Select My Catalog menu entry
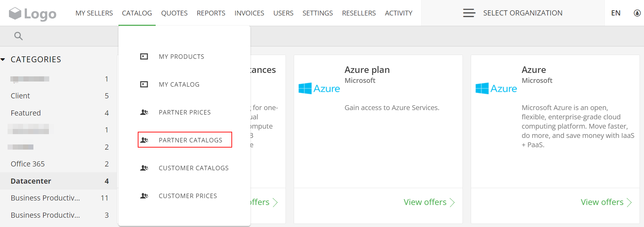Image resolution: width=644 pixels, height=227 pixels. (x=179, y=84)
